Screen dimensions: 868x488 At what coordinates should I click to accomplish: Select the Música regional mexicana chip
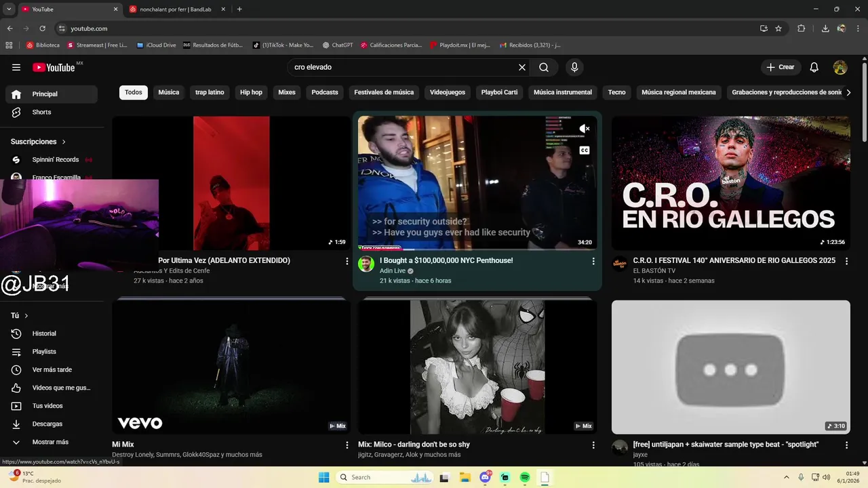tap(679, 92)
